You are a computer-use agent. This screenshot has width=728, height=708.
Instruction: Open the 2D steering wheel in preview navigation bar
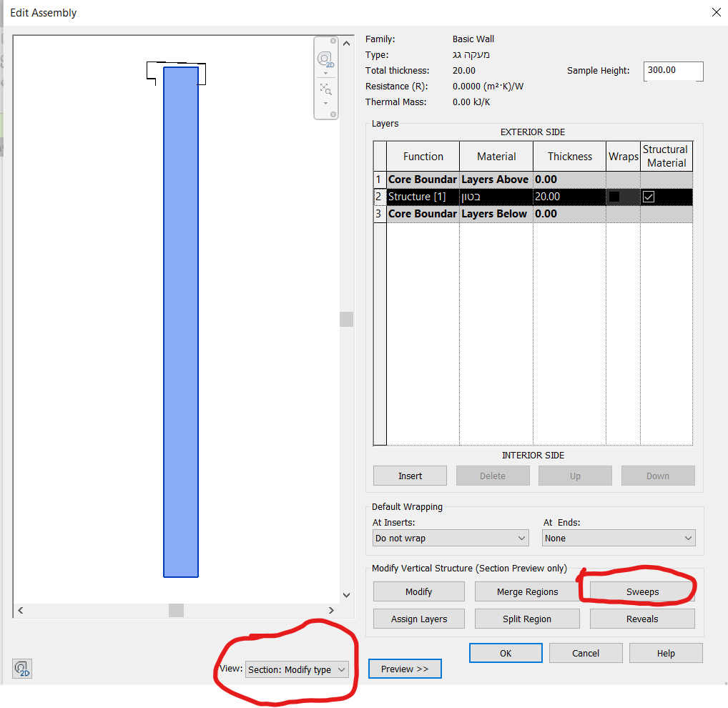pos(325,59)
